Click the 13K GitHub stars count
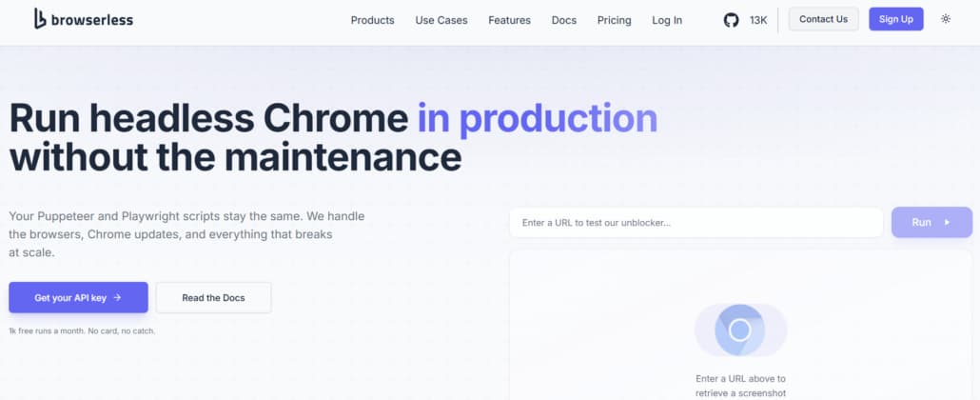Image resolution: width=980 pixels, height=400 pixels. pos(758,20)
